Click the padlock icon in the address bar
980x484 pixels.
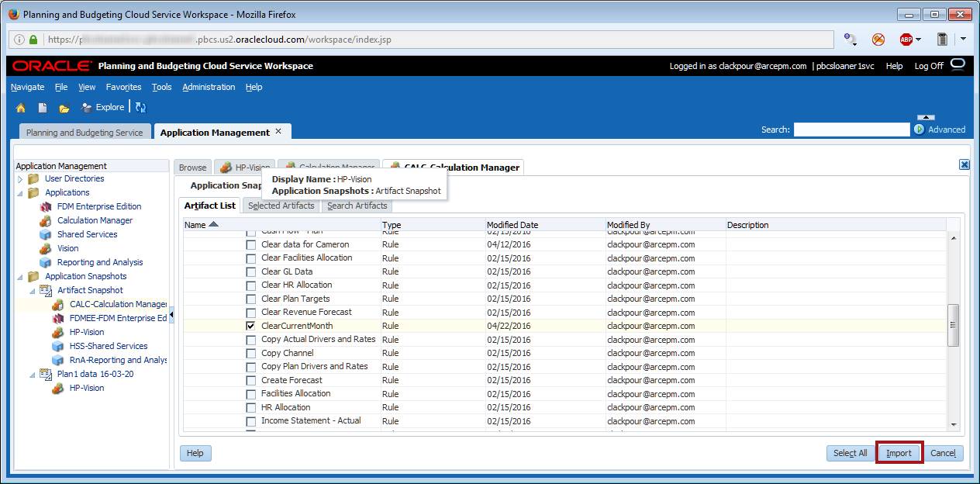[33, 40]
